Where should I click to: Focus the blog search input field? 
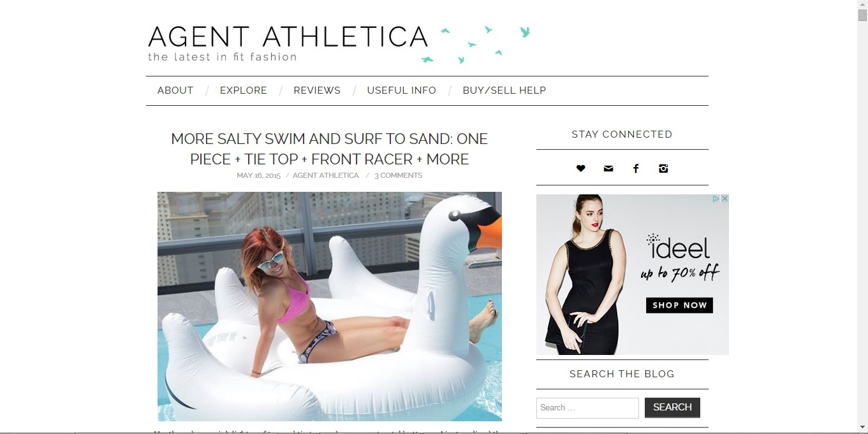click(587, 408)
